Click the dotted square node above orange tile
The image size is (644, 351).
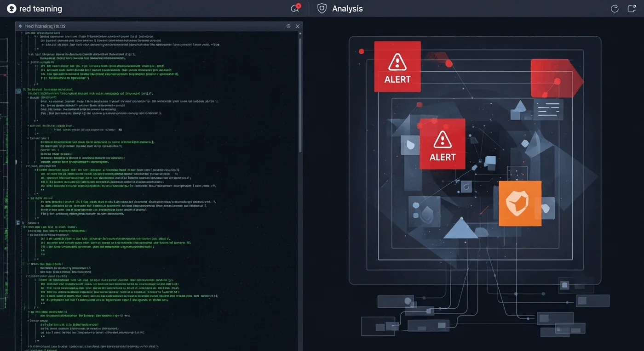517,173
